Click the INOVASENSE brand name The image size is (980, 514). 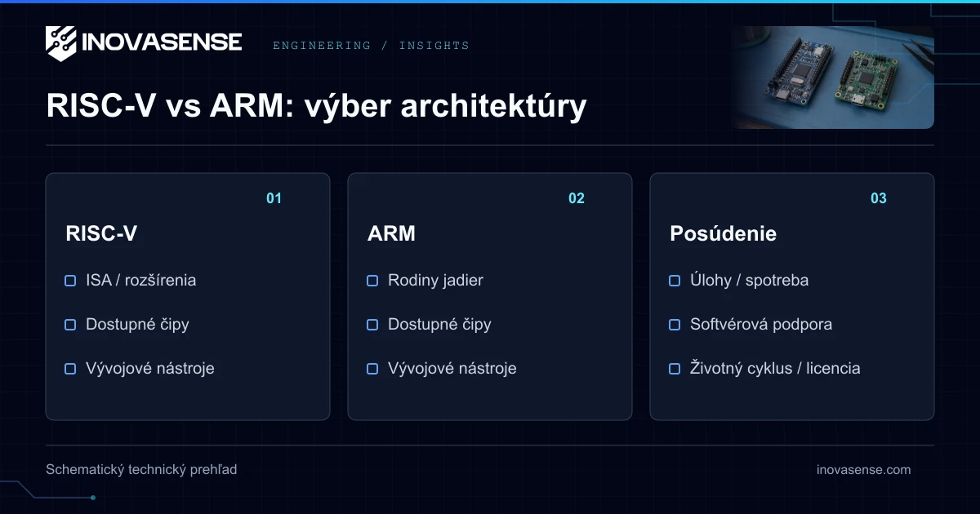162,42
